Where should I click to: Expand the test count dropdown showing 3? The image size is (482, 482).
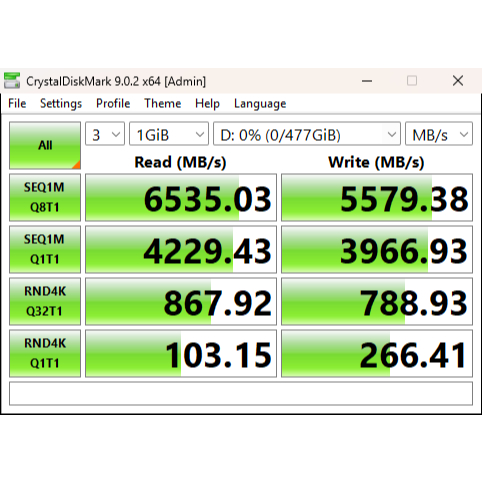tap(105, 134)
